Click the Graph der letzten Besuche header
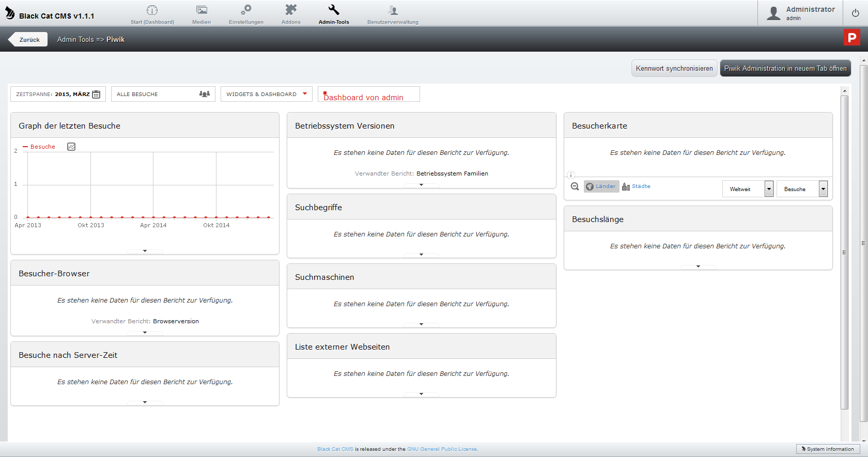Viewport: 868px width, 457px height. (x=145, y=125)
